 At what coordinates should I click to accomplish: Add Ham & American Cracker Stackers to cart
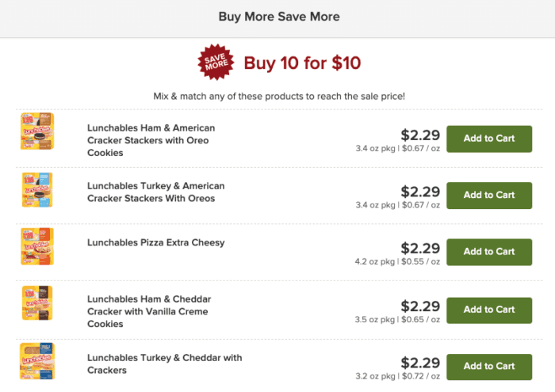(x=488, y=139)
